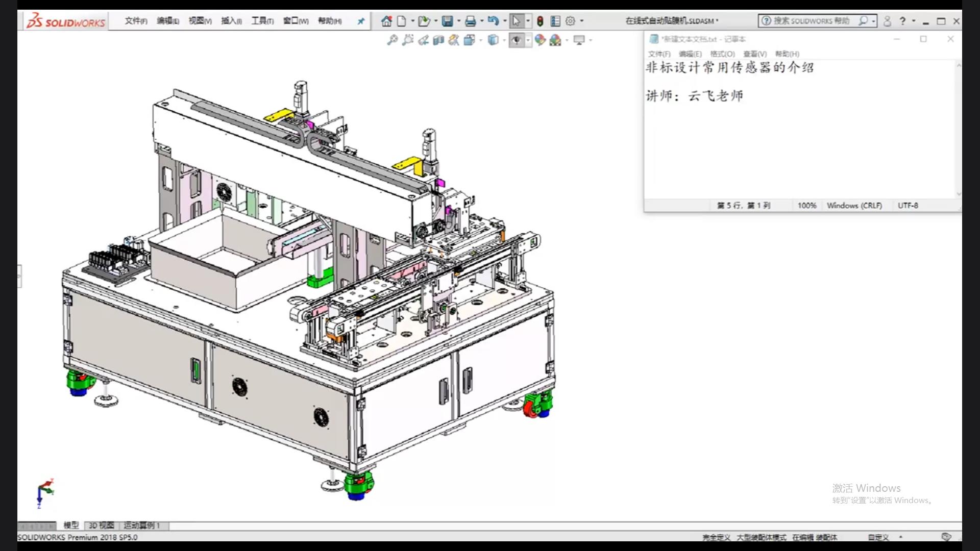
Task: Apply Scene icon
Action: pyautogui.click(x=555, y=40)
